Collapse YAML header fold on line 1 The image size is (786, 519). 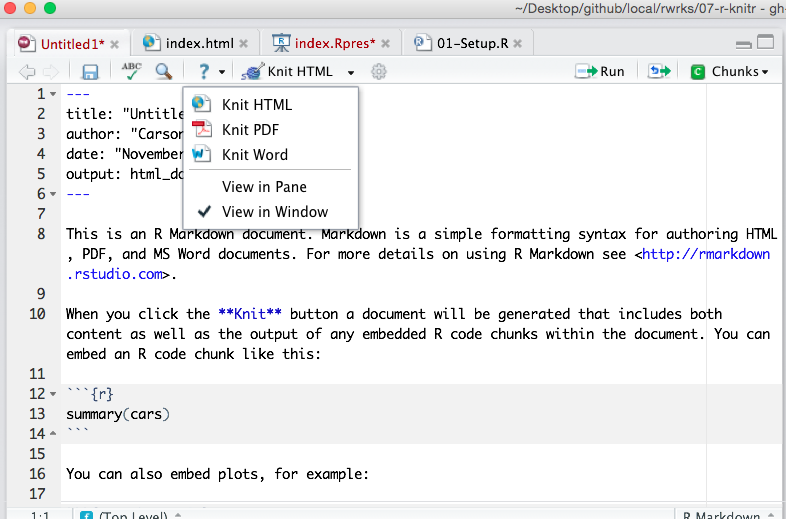[x=53, y=94]
